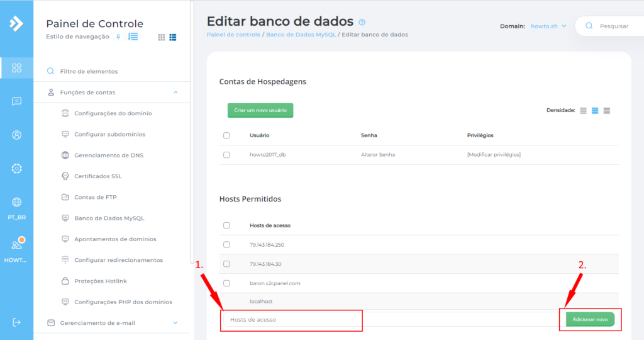
Task: Click the logout icon at bottom left
Action: 16,322
